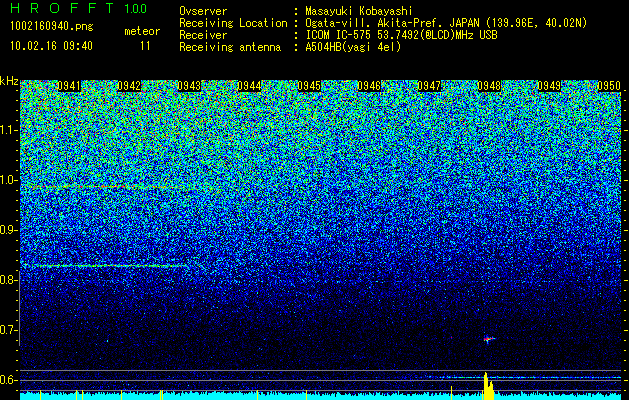Click the 0.6 kHz axis label
The image size is (629, 400).
pyautogui.click(x=8, y=380)
